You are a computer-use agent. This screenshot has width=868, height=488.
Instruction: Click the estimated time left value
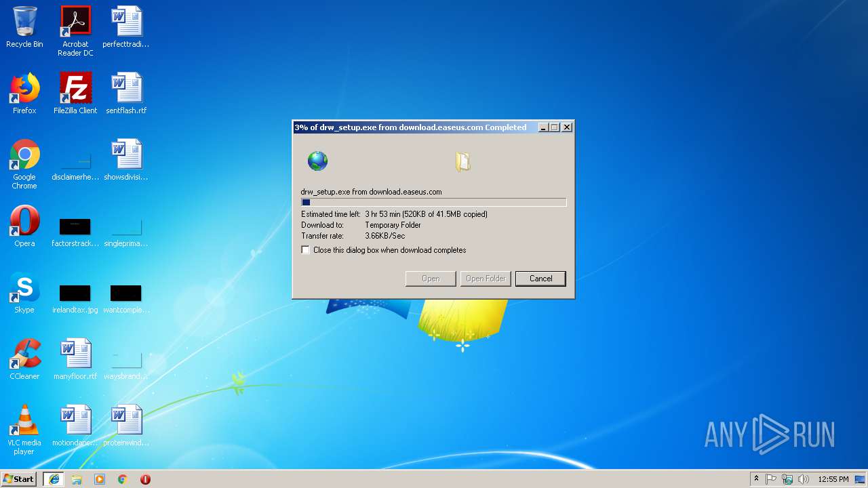coord(426,214)
